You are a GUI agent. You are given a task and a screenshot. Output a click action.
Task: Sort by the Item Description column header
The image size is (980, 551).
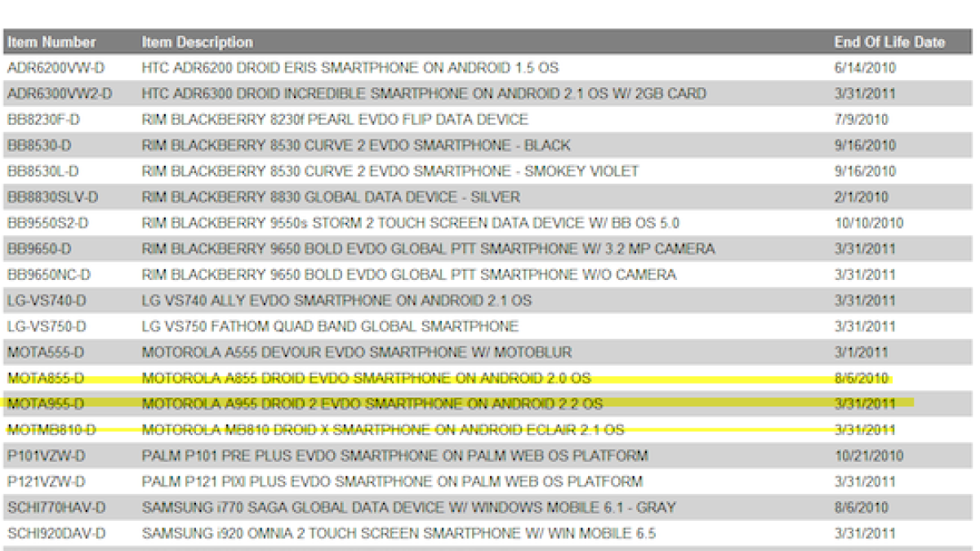197,42
